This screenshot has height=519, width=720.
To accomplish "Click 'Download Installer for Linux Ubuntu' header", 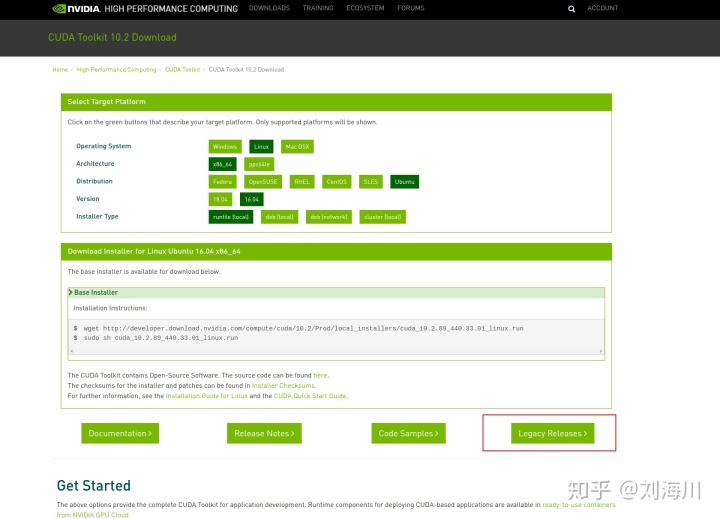I will point(336,252).
